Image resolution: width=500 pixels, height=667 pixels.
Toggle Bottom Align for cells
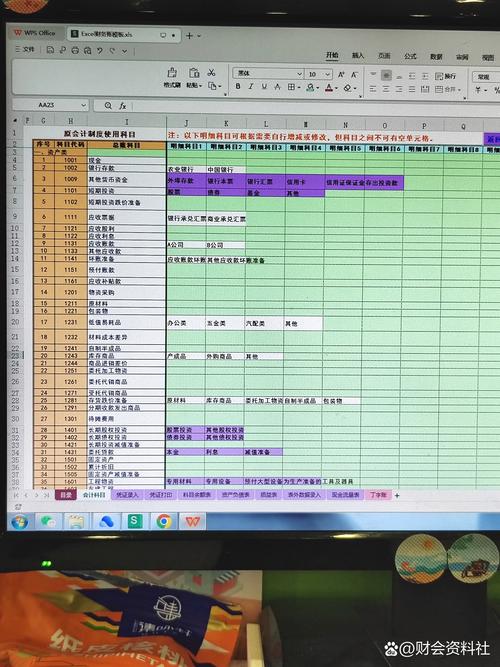pos(399,76)
